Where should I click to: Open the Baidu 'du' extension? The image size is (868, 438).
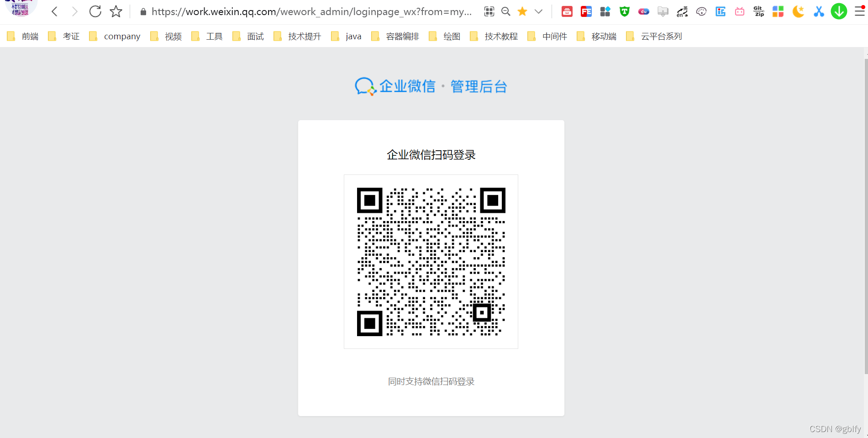pyautogui.click(x=644, y=11)
